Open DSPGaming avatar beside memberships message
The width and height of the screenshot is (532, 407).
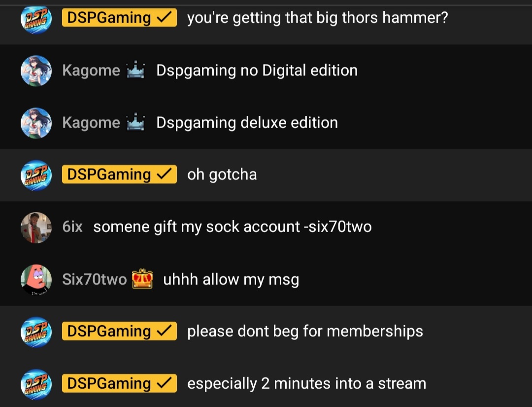coord(36,332)
